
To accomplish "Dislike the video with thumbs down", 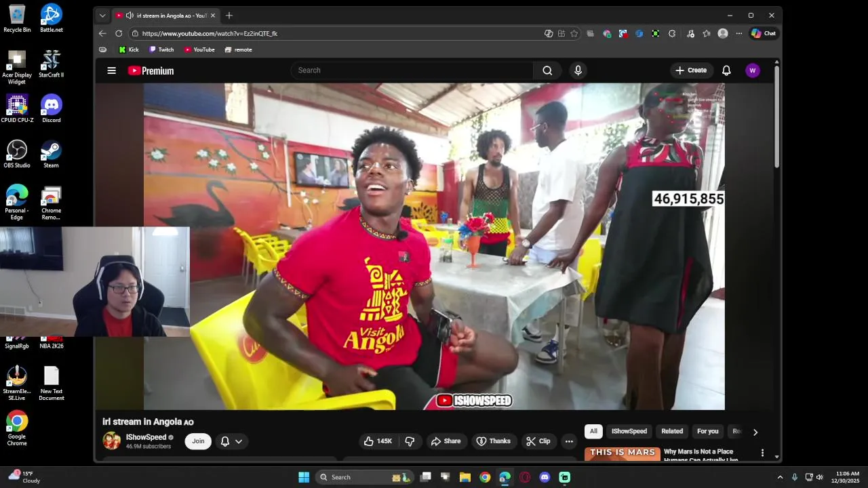I will pyautogui.click(x=410, y=441).
